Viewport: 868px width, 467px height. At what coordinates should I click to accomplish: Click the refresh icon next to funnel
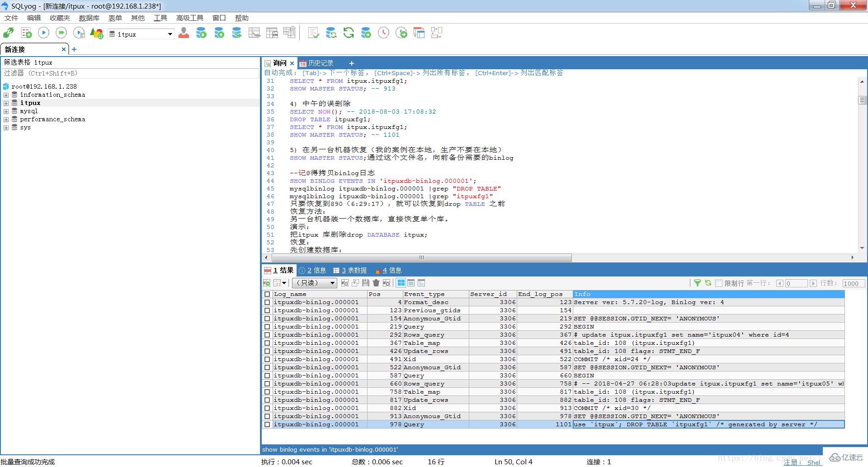(708, 283)
